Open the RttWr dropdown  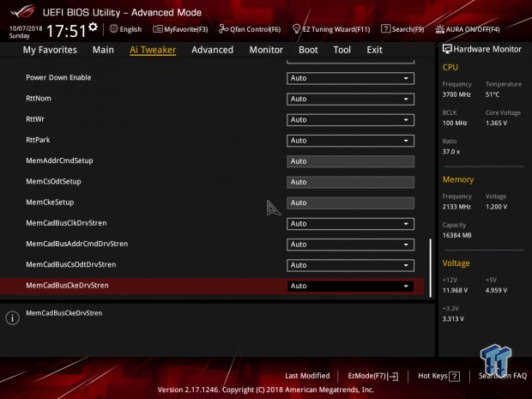(x=350, y=120)
